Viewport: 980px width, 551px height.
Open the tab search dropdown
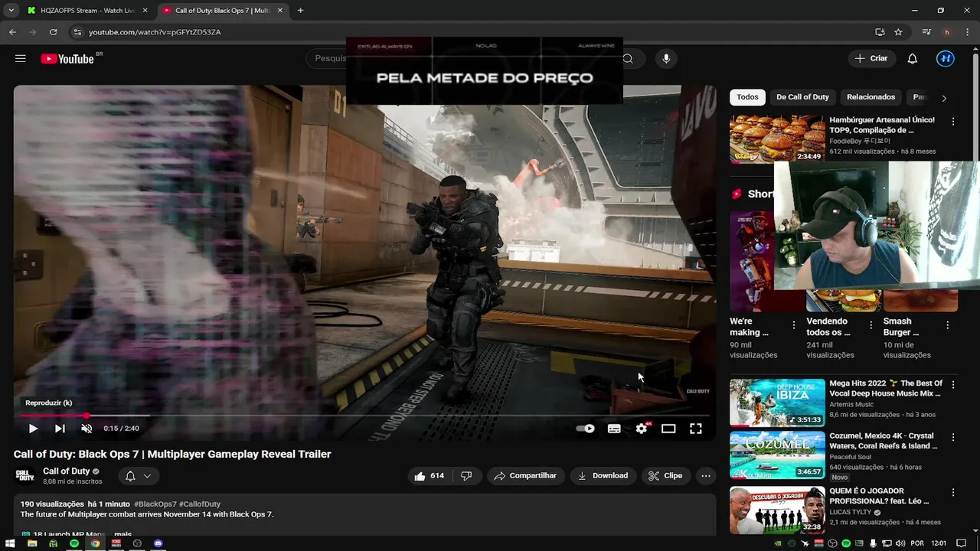tap(11, 11)
